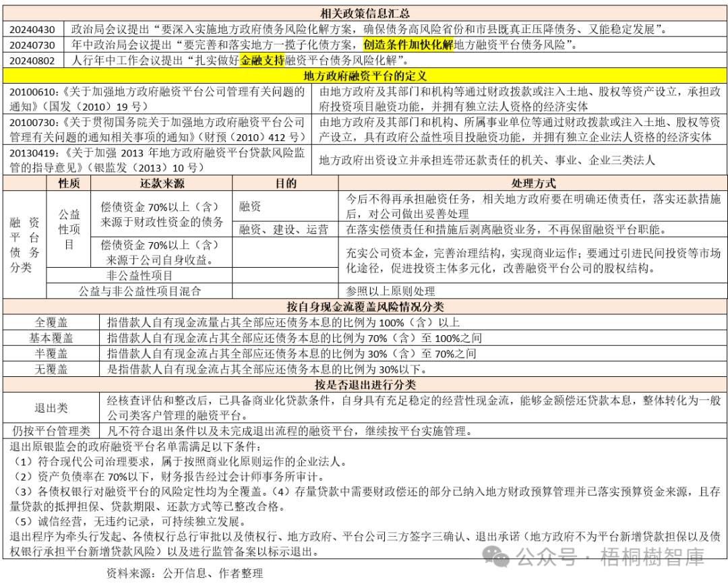Select the row starting '20130419:《关于加强 2013 年'
This screenshot has height=586, width=728.
(365, 160)
